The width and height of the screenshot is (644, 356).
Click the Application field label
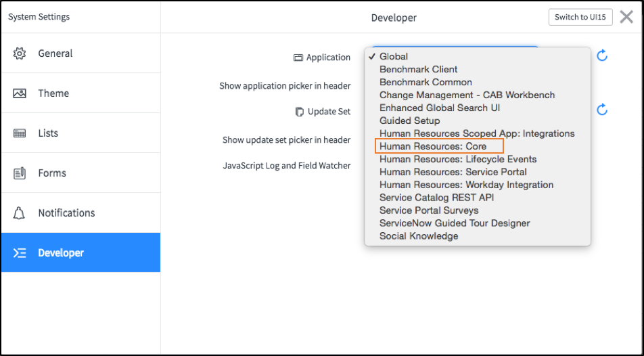click(328, 58)
